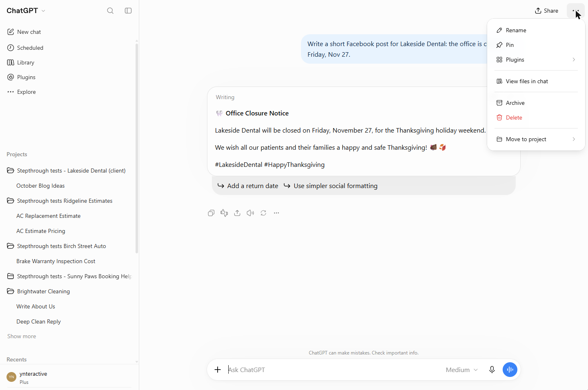
Task: Toggle the sidebar collapse icon
Action: click(x=128, y=11)
